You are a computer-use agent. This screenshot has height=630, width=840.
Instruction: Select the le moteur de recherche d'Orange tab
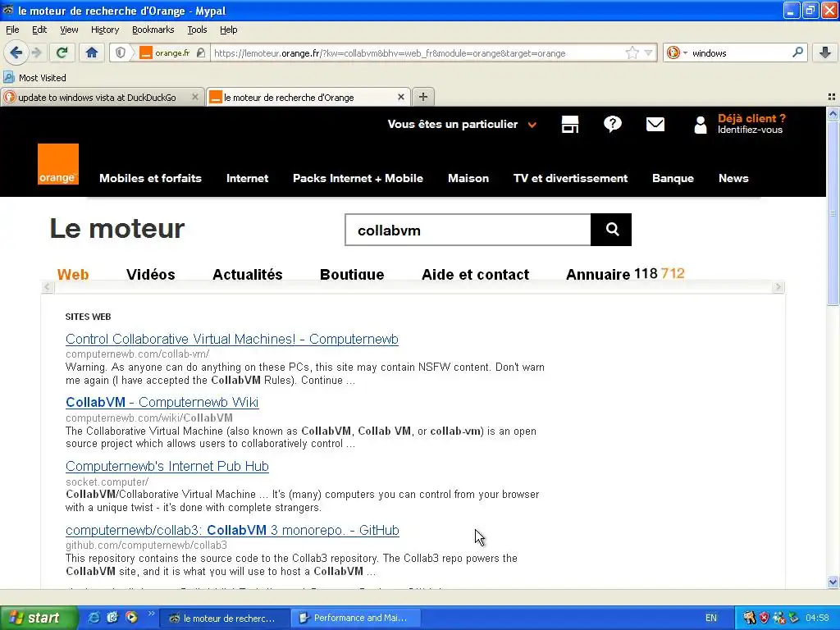289,98
